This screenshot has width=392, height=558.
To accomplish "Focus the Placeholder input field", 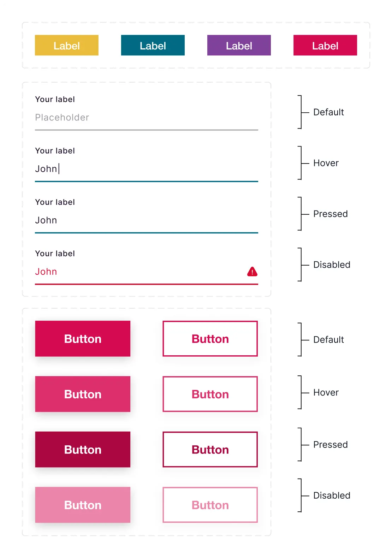I will tap(146, 118).
